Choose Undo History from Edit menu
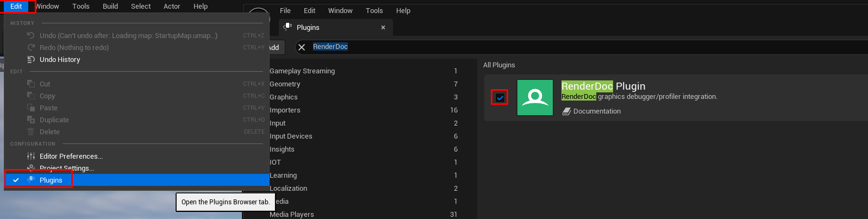The image size is (868, 219). (x=136, y=60)
